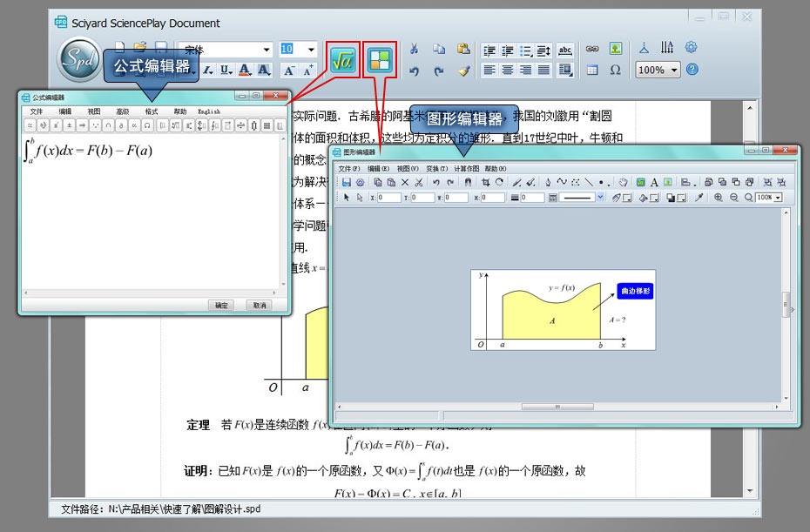
Task: Open the blue help question icon
Action: pos(692,69)
